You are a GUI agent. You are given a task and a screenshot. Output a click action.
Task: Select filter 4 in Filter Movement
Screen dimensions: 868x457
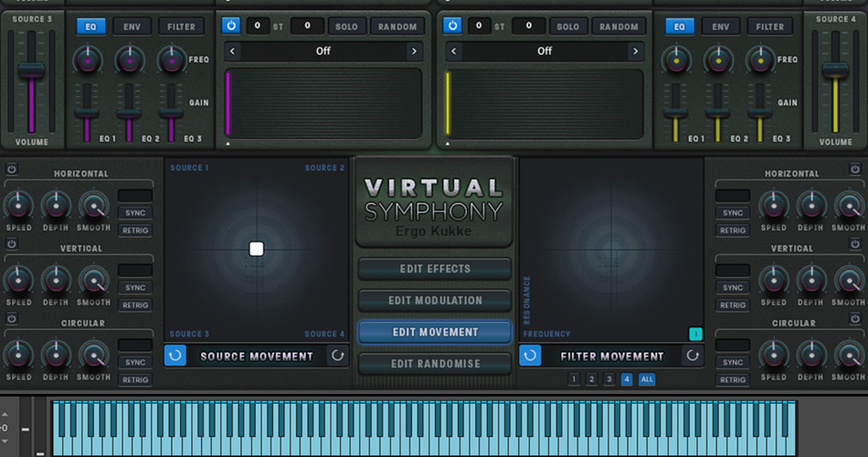(x=626, y=379)
